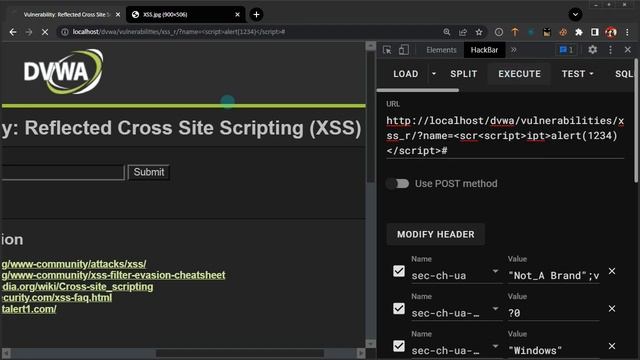Show more DevTools tabs with chevron
This screenshot has width=640, height=360.
513,50
